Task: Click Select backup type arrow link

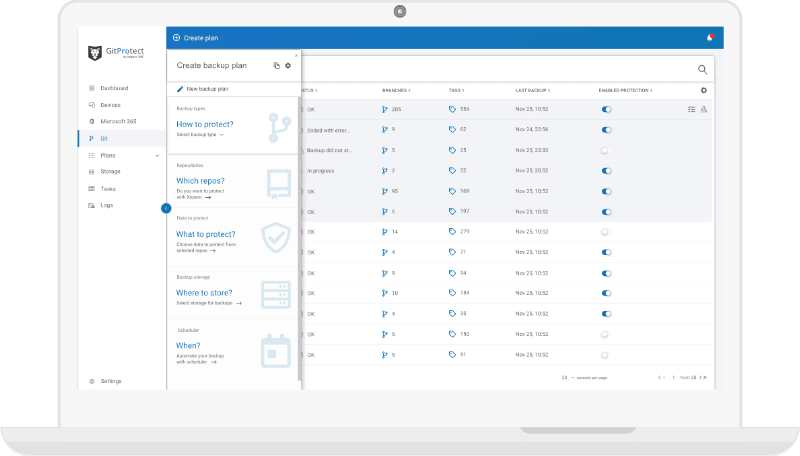Action: (200, 135)
